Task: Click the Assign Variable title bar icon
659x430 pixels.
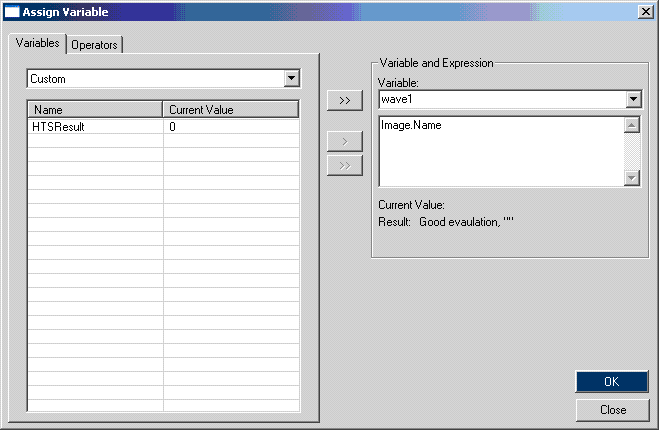Action: (x=13, y=12)
